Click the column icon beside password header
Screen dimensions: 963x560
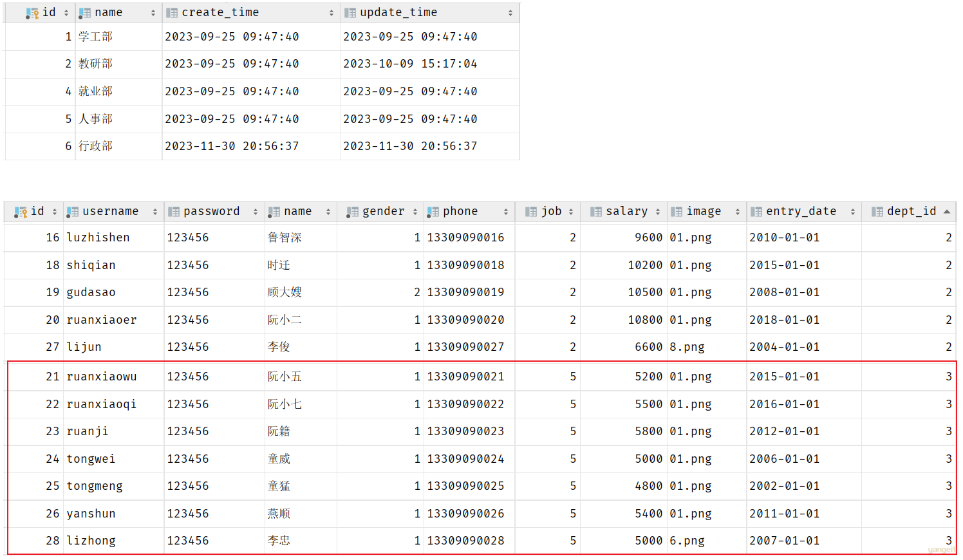click(174, 212)
